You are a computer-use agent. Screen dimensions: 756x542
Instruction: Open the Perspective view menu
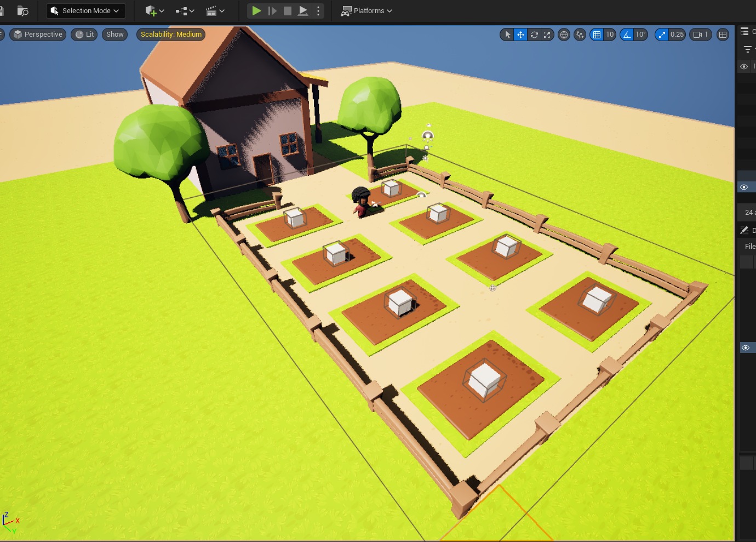pos(38,35)
